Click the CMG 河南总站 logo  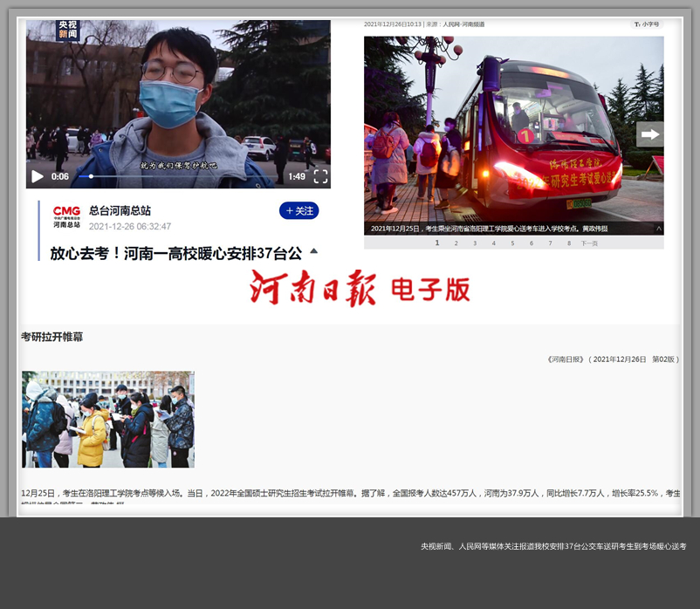[66, 217]
